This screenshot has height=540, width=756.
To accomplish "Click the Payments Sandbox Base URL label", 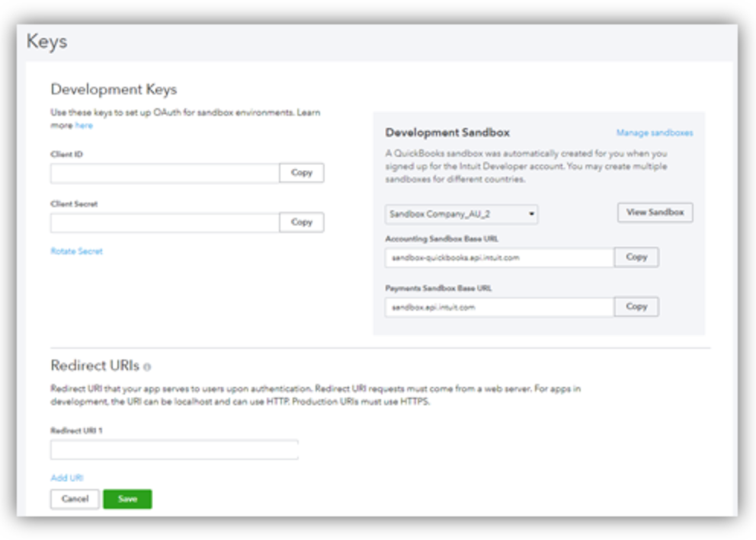I will point(438,288).
